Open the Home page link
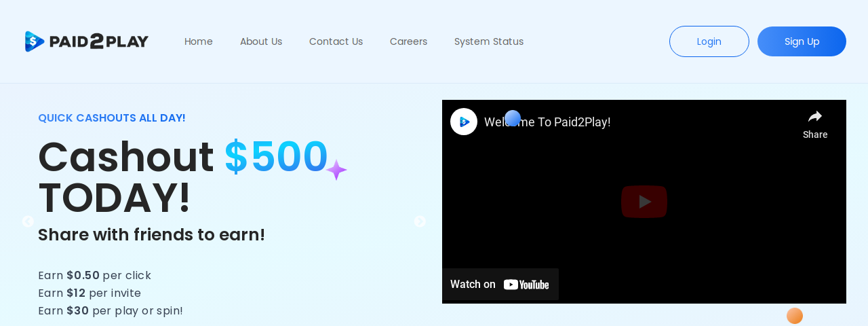The width and height of the screenshot is (868, 326). tap(199, 41)
